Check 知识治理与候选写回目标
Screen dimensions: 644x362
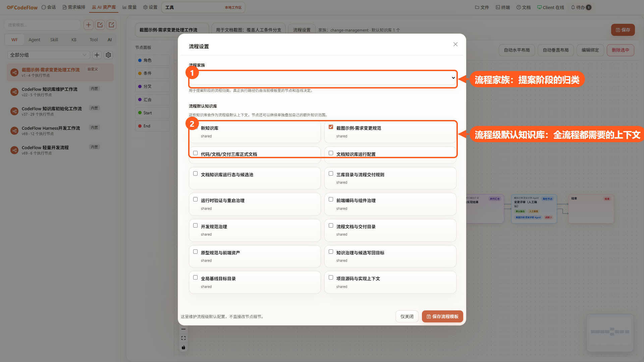tap(331, 252)
